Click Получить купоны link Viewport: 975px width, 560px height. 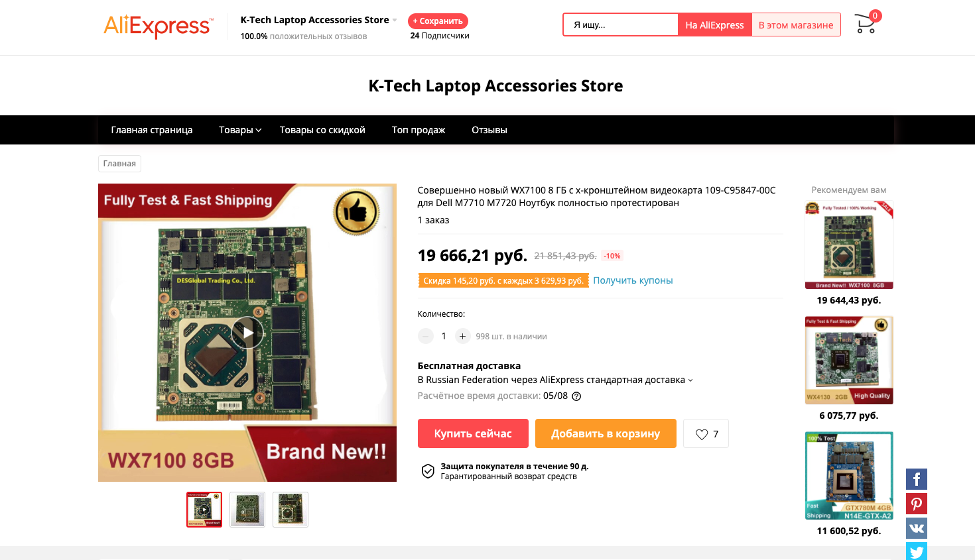click(633, 280)
